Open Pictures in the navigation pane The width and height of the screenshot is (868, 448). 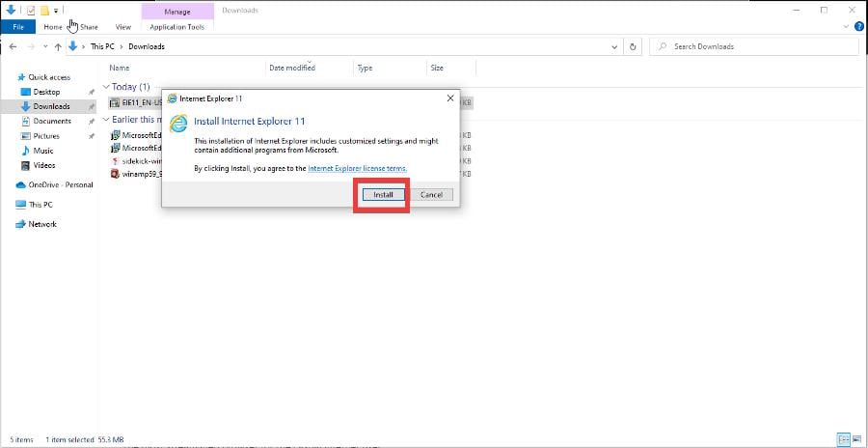coord(46,136)
